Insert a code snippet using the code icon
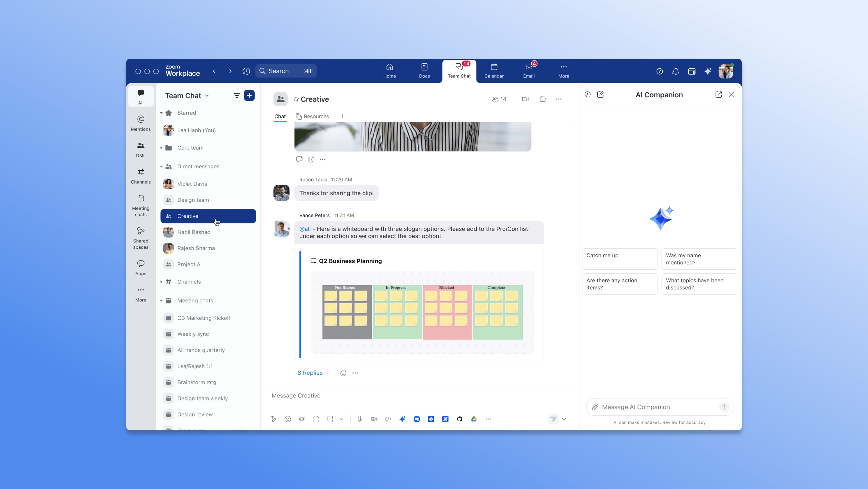Viewport: 868px width, 489px height. (388, 419)
